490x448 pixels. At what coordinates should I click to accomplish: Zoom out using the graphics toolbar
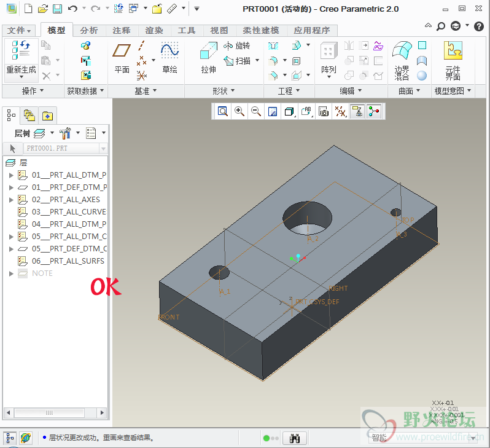pos(256,111)
